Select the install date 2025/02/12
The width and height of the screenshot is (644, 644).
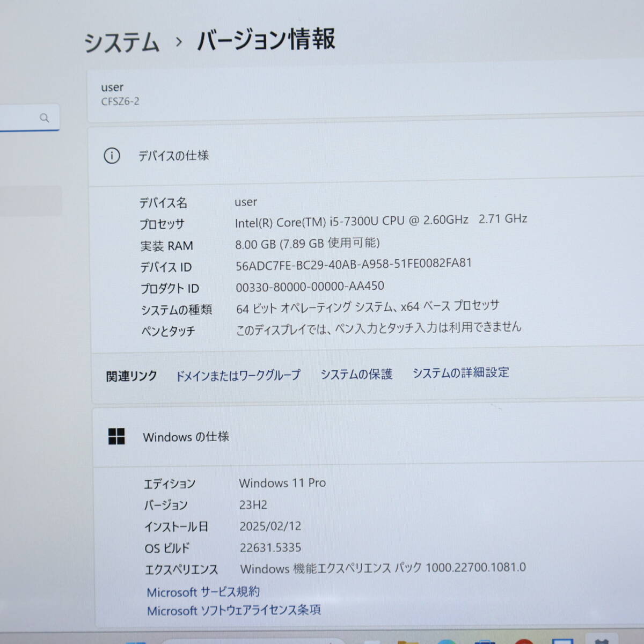270,526
